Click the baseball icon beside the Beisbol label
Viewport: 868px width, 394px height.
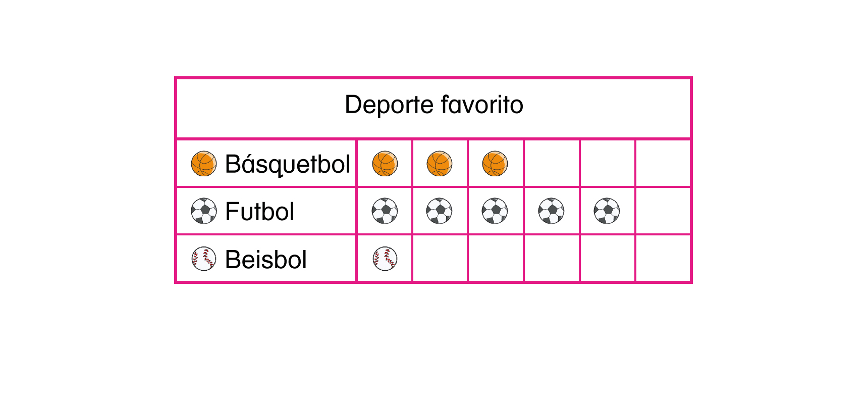pyautogui.click(x=204, y=259)
